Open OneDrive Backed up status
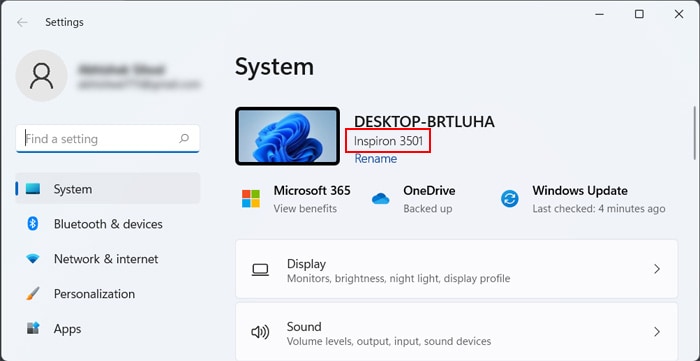The height and width of the screenshot is (361, 700). (428, 208)
